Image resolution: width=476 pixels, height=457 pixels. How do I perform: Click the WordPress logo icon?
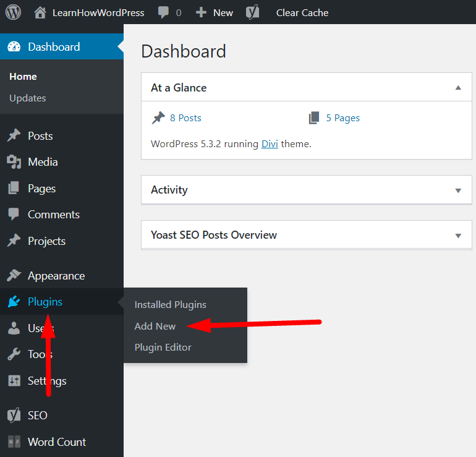click(13, 12)
